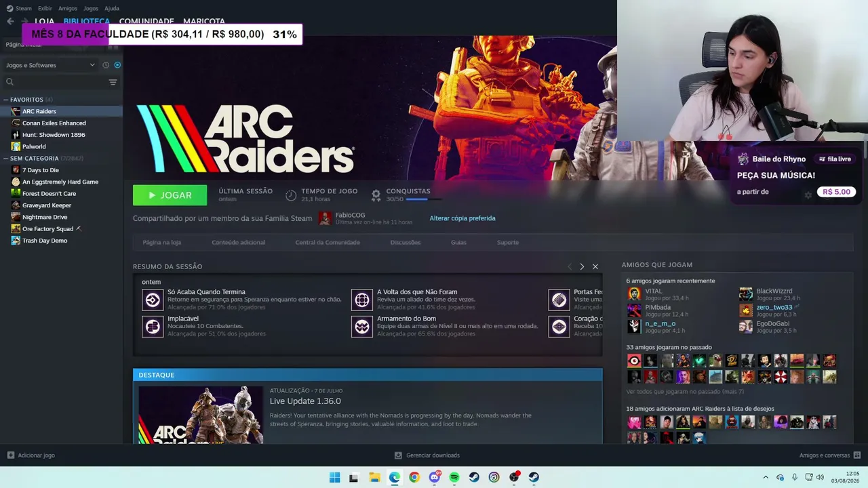Image resolution: width=868 pixels, height=488 pixels.
Task: Select Nightmare Drive in the list
Action: point(61,217)
